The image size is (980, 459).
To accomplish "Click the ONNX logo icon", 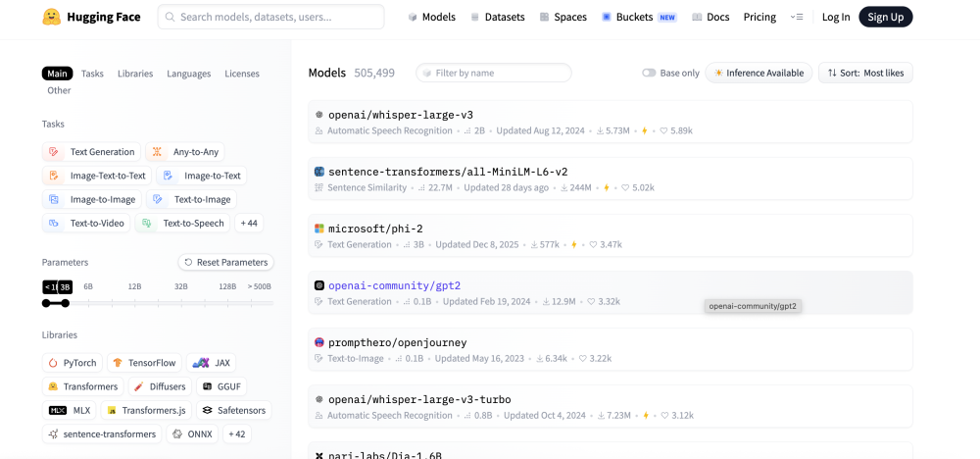I will [x=176, y=433].
